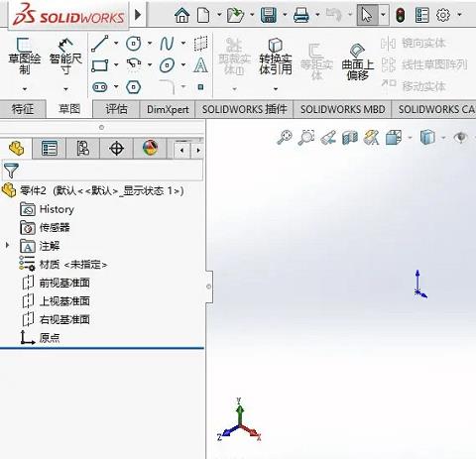This screenshot has height=459, width=476.
Task: Select the Point sketch tool
Action: (x=200, y=87)
